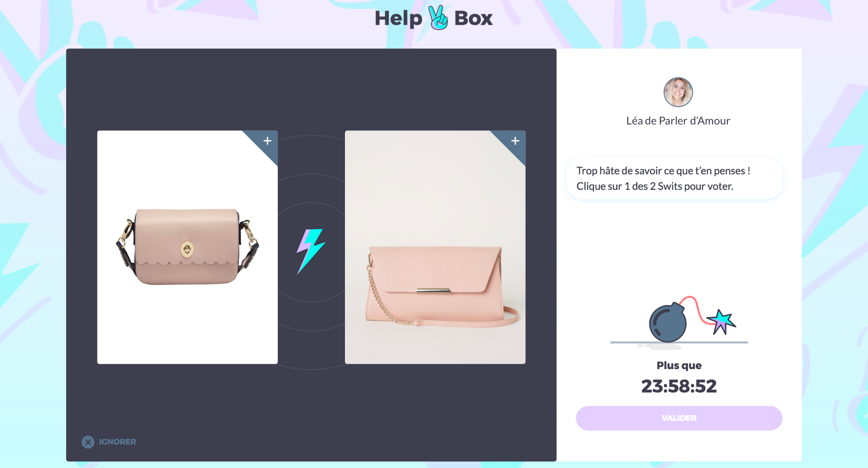Click the peace hand icon in logo

[438, 18]
